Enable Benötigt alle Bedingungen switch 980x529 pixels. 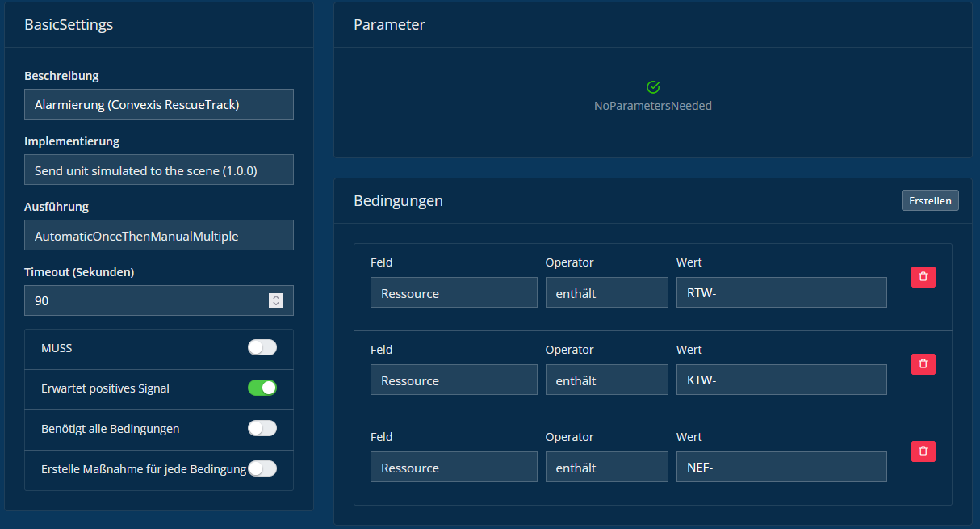pyautogui.click(x=262, y=428)
